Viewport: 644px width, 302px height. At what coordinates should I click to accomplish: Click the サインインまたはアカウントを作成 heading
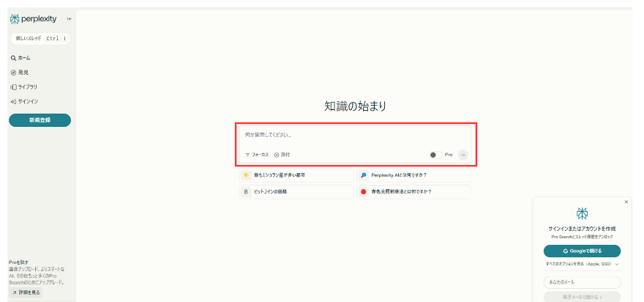(582, 229)
